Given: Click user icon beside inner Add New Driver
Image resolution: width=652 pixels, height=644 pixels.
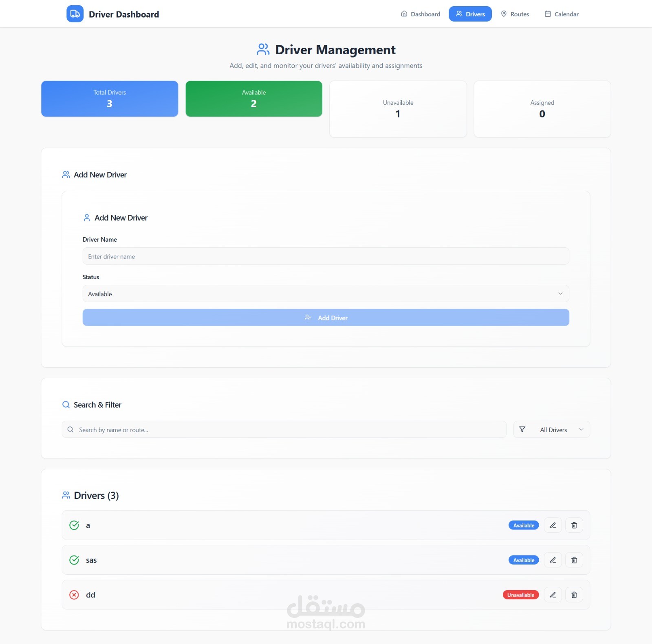Looking at the screenshot, I should coord(87,218).
